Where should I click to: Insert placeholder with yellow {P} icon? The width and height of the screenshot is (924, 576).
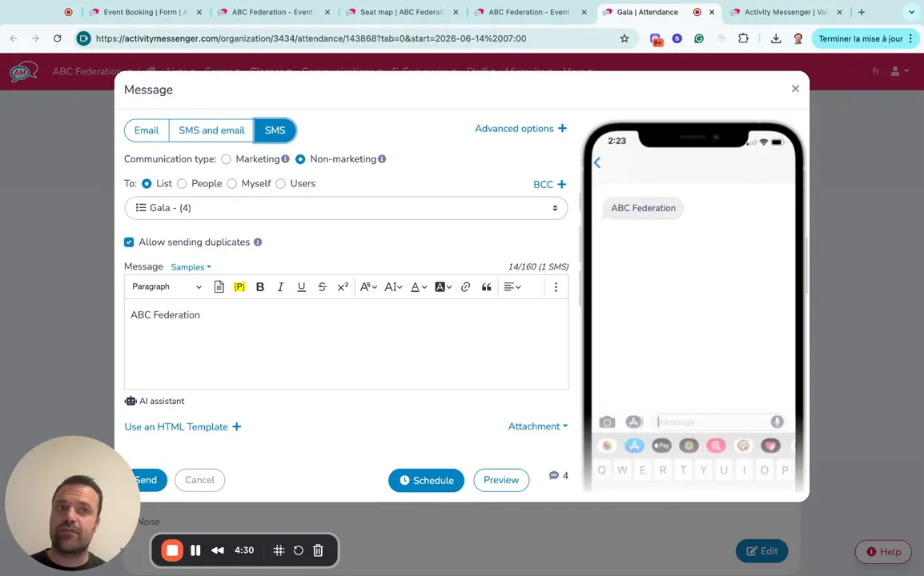[239, 287]
